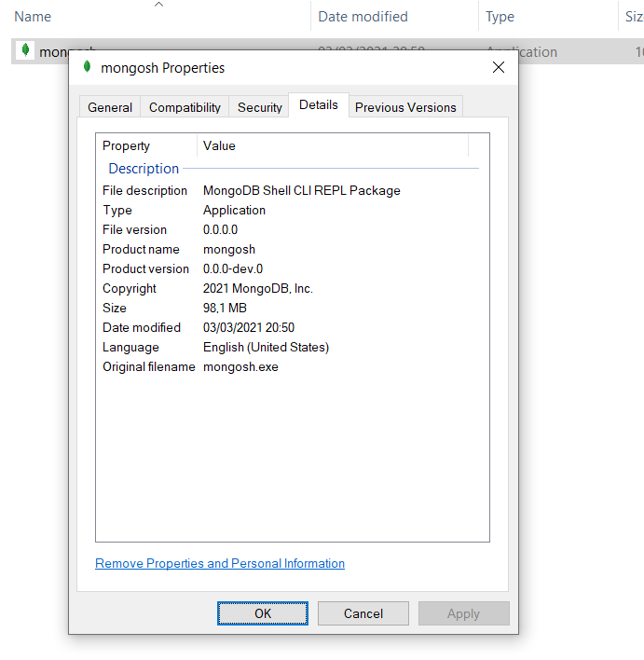Select 'MongoDB Shell CLI REPL Package' value
Image resolution: width=644 pixels, height=660 pixels.
coord(301,191)
